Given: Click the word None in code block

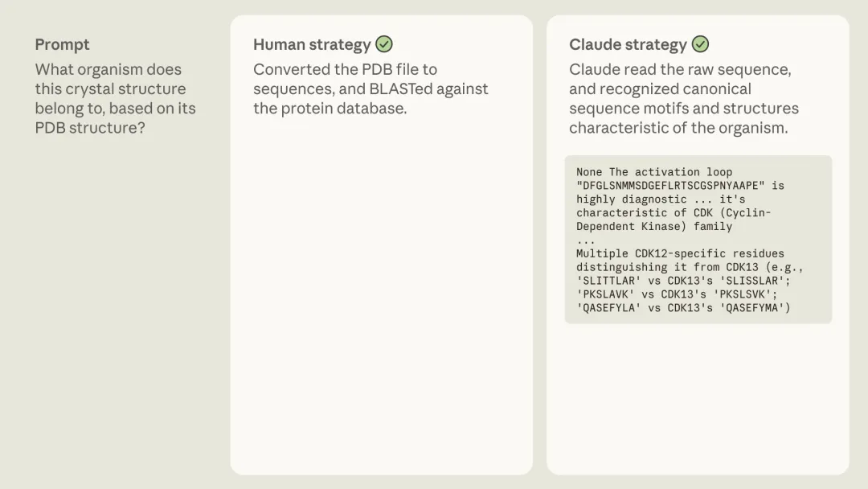Looking at the screenshot, I should (589, 172).
